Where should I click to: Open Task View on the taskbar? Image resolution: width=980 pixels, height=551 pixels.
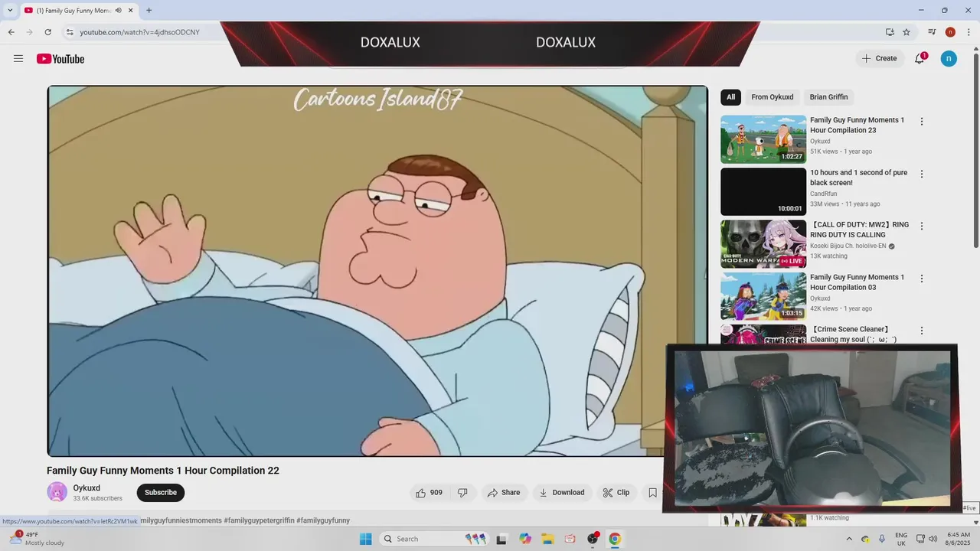pos(501,539)
